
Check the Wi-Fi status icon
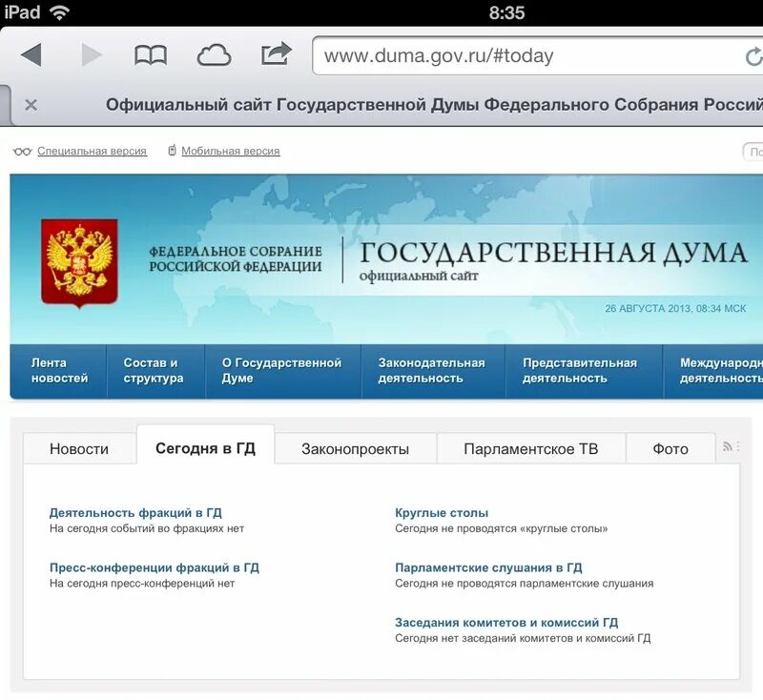59,12
